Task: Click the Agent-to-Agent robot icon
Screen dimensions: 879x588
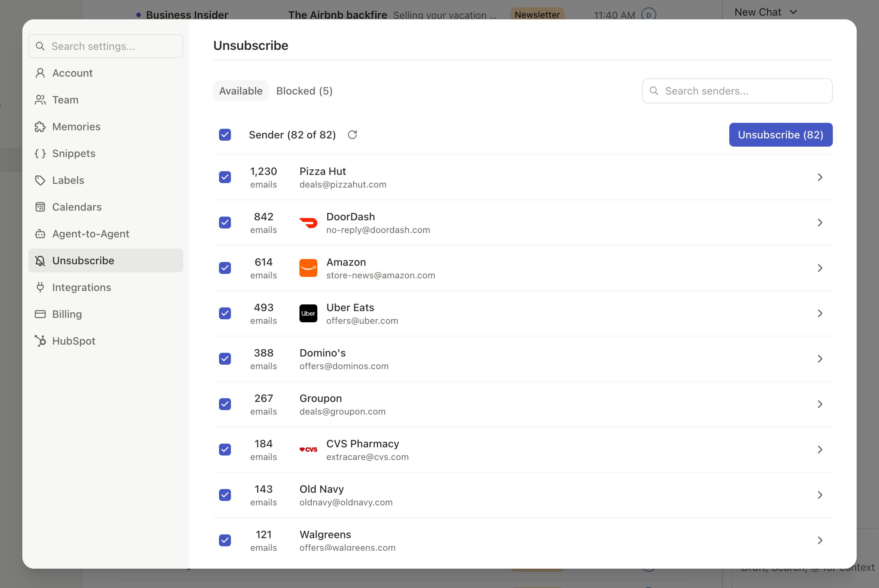Action: click(x=40, y=234)
